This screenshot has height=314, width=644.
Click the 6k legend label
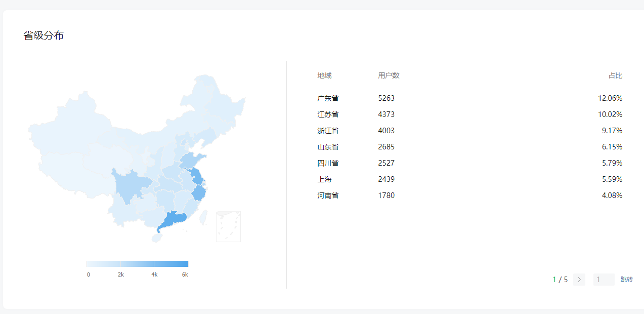click(185, 274)
